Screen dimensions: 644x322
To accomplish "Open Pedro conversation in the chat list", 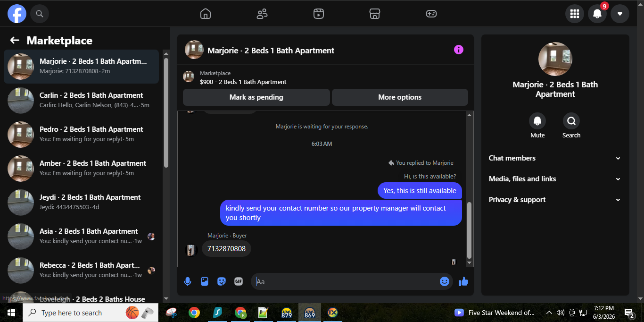I will [81, 135].
